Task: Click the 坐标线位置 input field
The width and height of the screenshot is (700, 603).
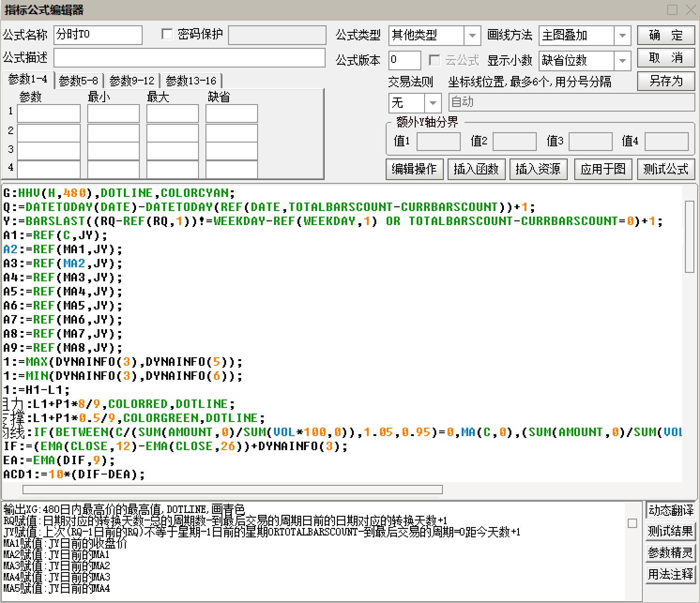Action: point(571,102)
